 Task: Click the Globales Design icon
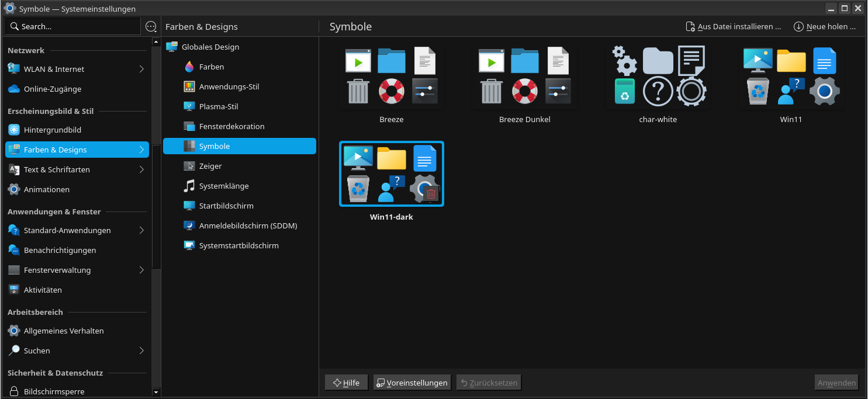(172, 47)
